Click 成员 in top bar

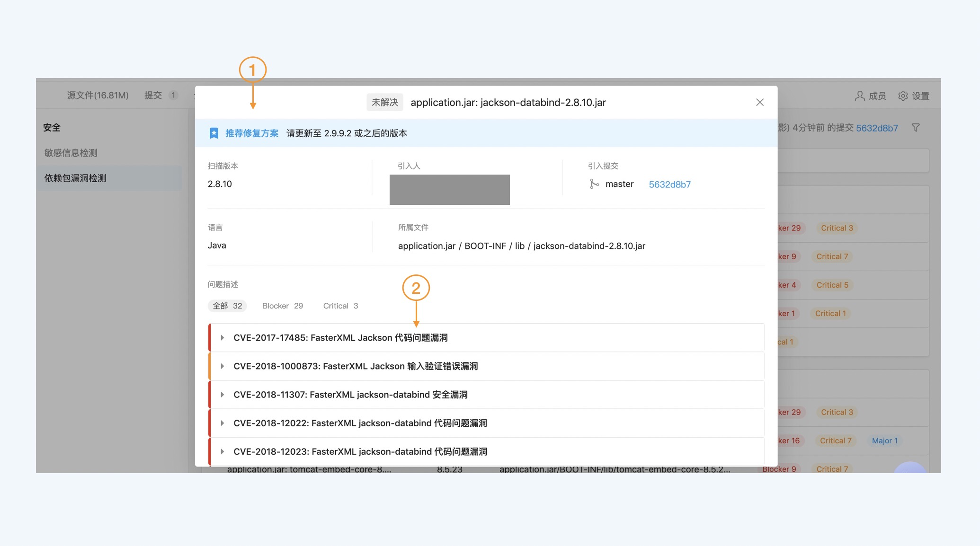(877, 96)
